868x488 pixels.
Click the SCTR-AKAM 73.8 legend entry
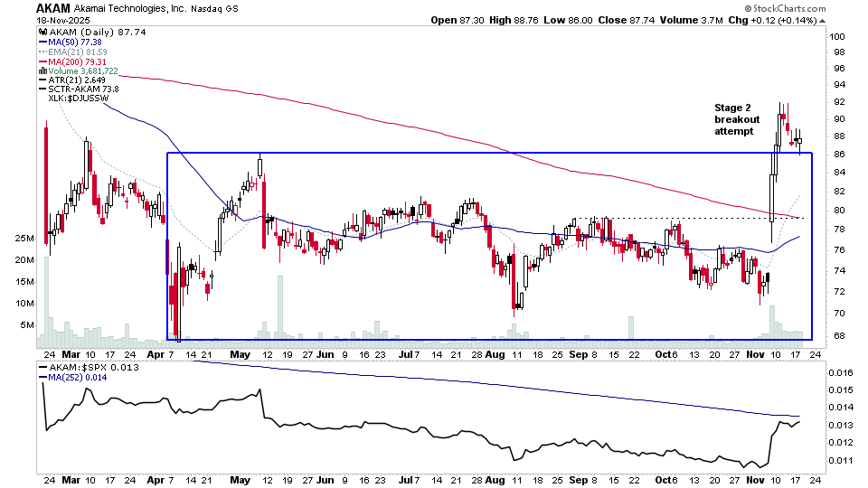coord(83,89)
